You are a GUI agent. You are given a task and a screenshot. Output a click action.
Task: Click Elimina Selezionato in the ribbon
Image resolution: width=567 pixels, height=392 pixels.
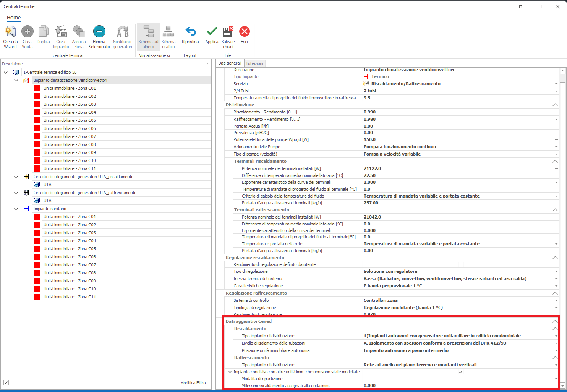tap(99, 32)
